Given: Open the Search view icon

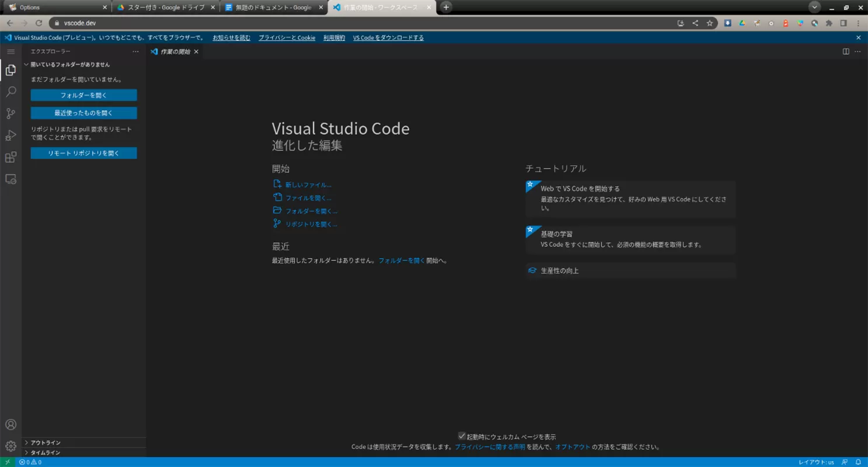Looking at the screenshot, I should click(11, 92).
